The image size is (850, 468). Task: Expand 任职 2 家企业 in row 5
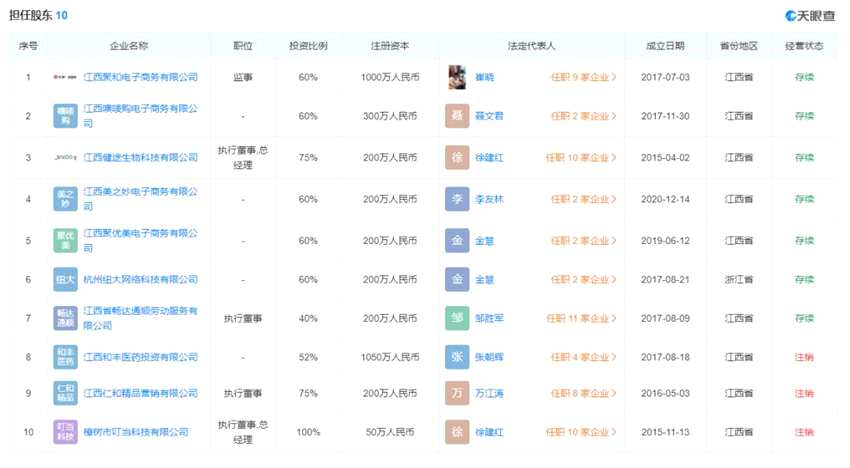click(583, 240)
